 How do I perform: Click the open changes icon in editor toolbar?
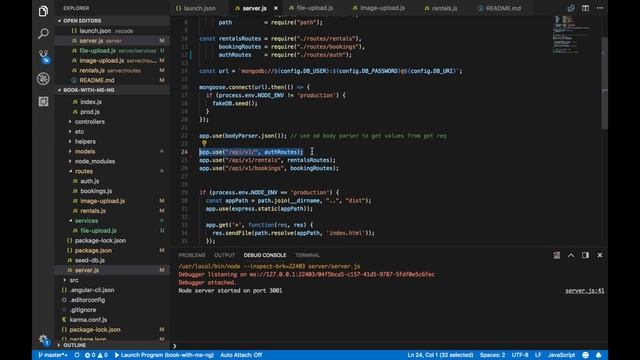[571, 8]
